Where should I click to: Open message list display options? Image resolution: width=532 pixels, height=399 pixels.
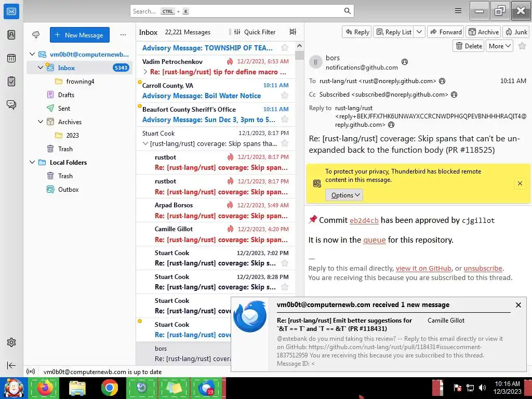[293, 32]
